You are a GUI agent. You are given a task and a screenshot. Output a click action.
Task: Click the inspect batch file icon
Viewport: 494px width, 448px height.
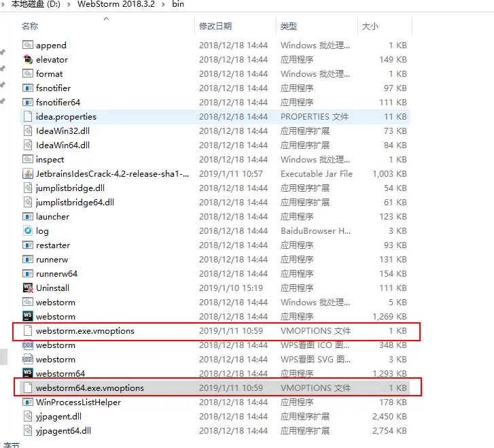(28, 159)
